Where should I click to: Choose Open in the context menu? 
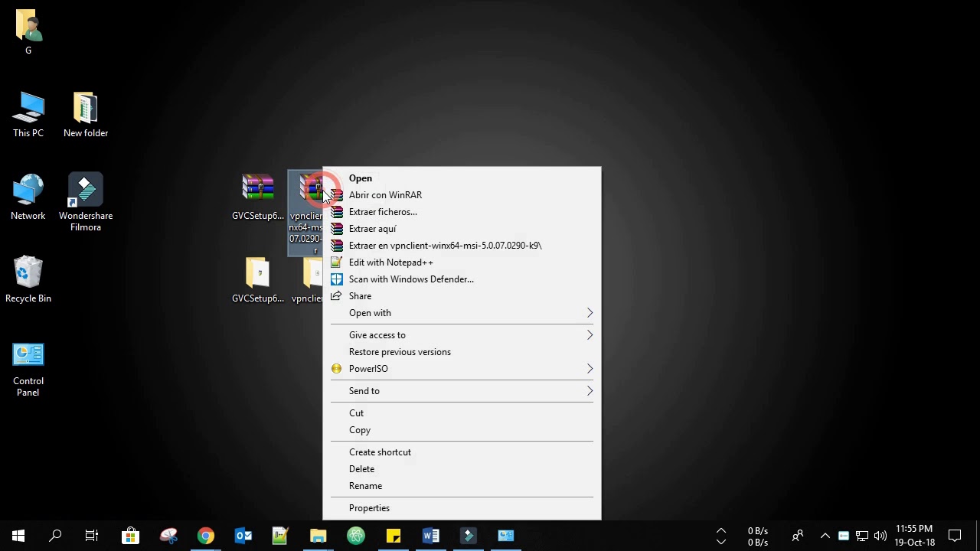coord(462,178)
